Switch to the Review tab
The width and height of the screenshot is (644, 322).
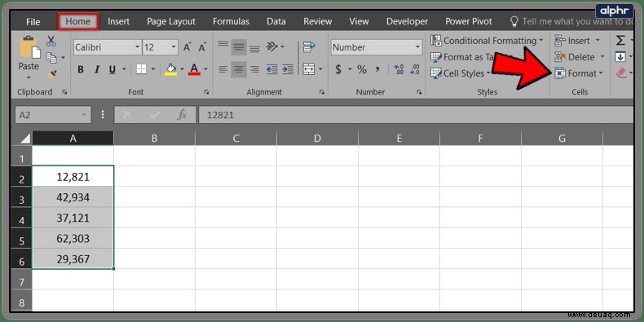[x=317, y=21]
